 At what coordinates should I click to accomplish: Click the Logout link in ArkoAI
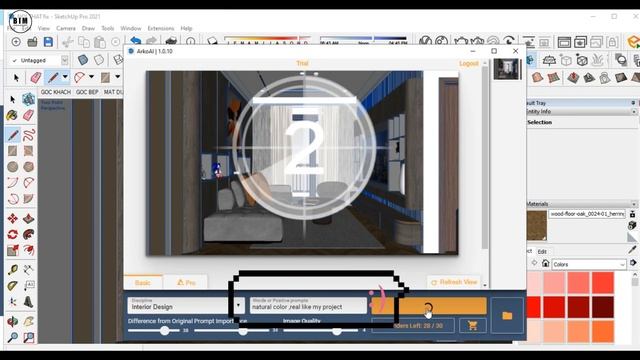pos(469,64)
